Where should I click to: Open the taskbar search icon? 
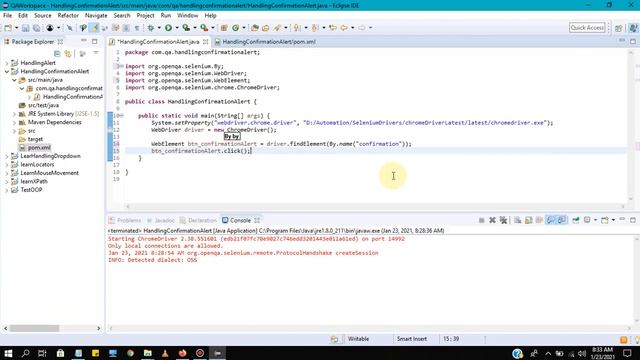click(x=25, y=353)
